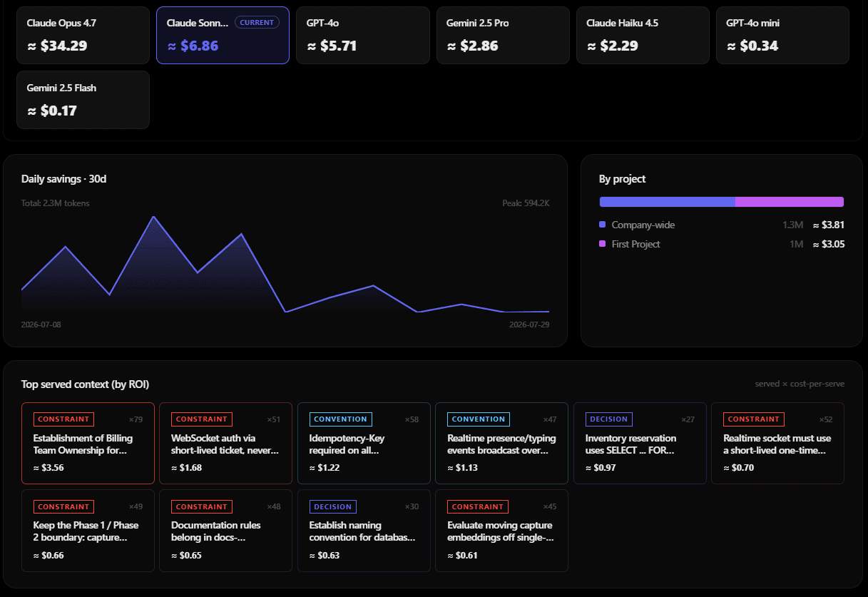Click the served × cost-per-serve note
Viewport: 868px width, 597px height.
(800, 384)
